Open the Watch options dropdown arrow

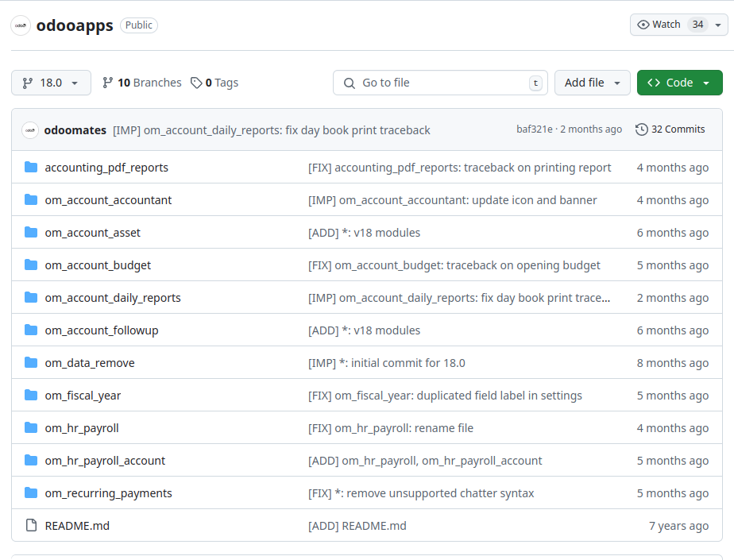point(718,25)
